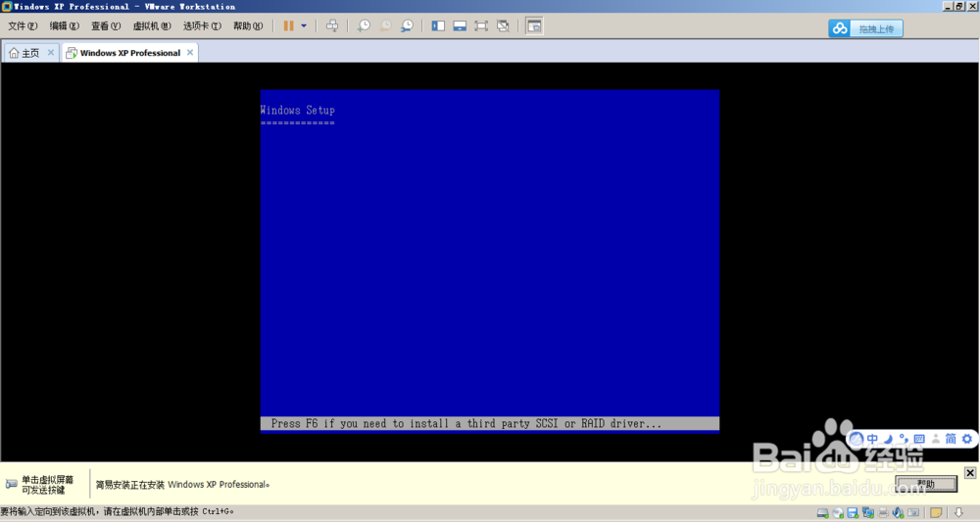Open the 文件 (File) menu
980x522 pixels.
tap(23, 26)
